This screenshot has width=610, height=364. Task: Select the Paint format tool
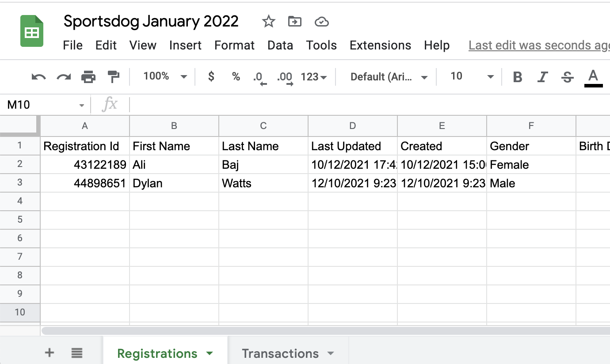click(114, 76)
